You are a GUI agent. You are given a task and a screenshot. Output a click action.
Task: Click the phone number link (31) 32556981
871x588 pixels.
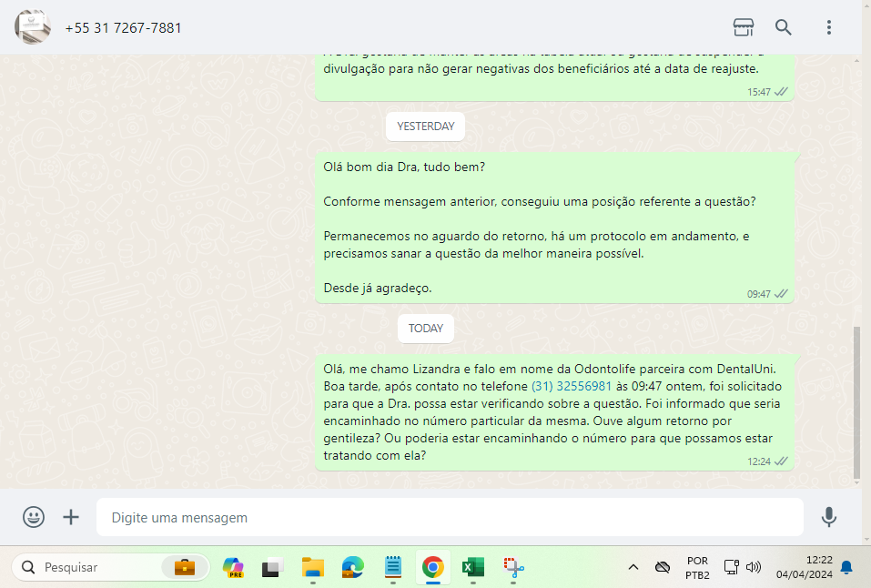coord(572,386)
